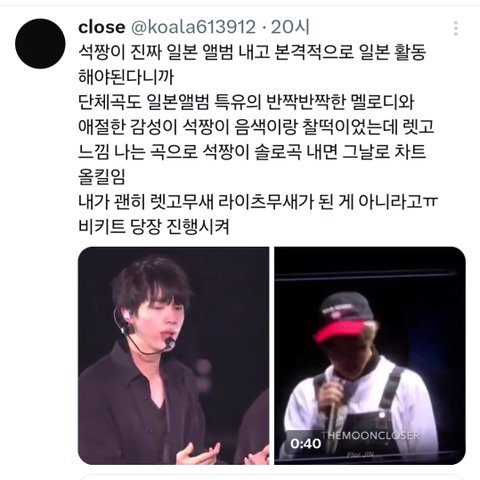This screenshot has height=480, width=480.
Task: Click the THEMOONCLOSER watermark on video
Action: [370, 435]
